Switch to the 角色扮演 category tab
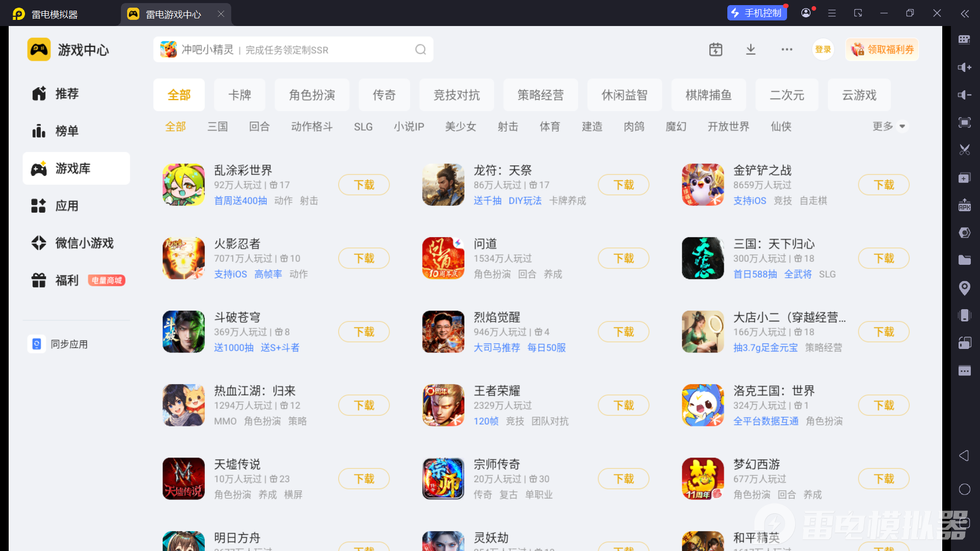Screen dimensions: 980x551 [312, 95]
